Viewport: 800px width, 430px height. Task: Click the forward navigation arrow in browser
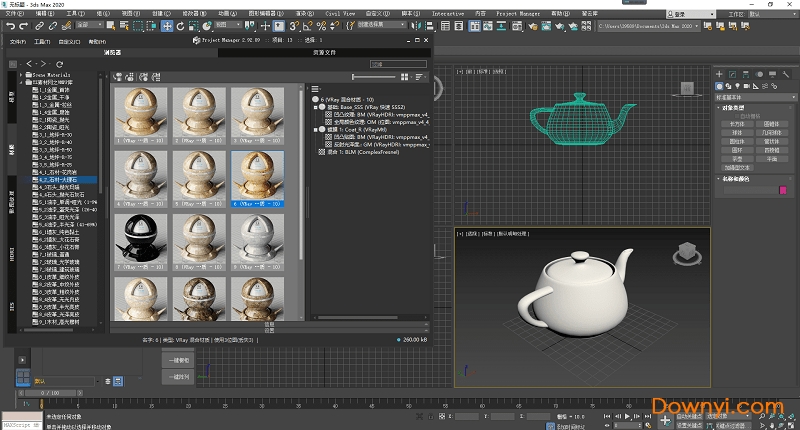[43, 64]
